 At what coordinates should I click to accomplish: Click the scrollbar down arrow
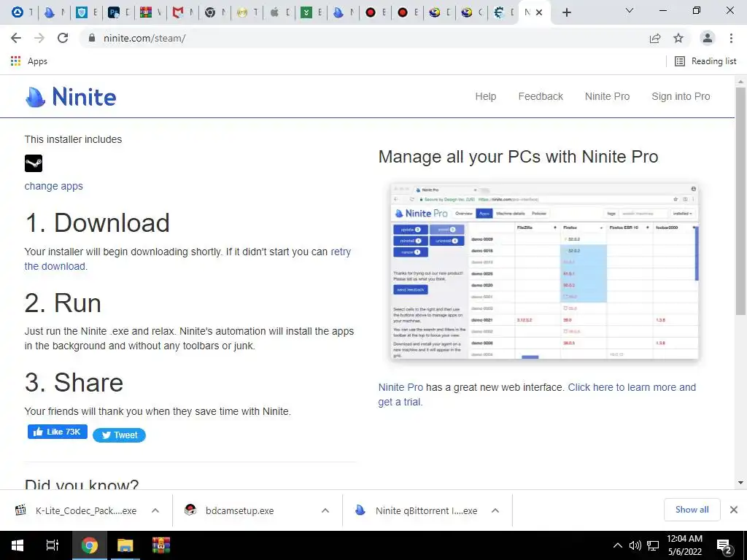740,483
